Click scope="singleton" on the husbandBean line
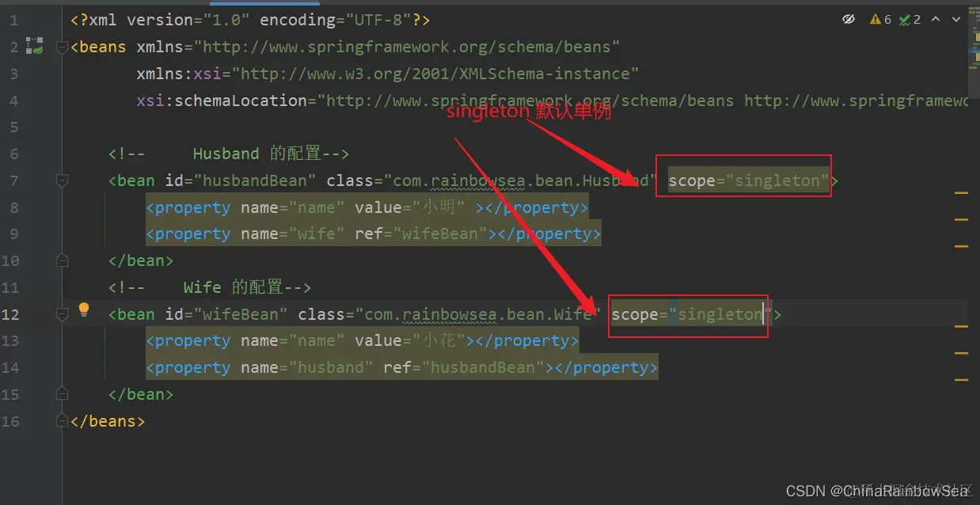The height and width of the screenshot is (505, 980). tap(749, 180)
